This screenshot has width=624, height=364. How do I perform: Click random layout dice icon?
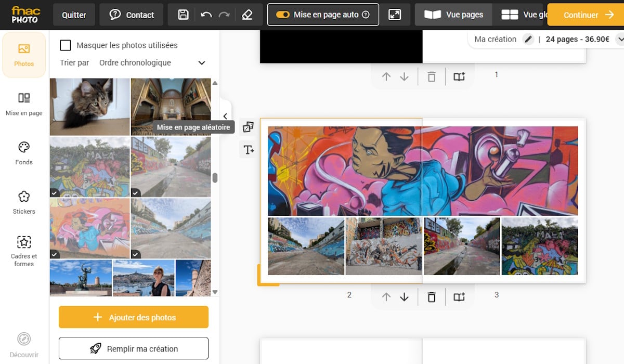pos(248,127)
